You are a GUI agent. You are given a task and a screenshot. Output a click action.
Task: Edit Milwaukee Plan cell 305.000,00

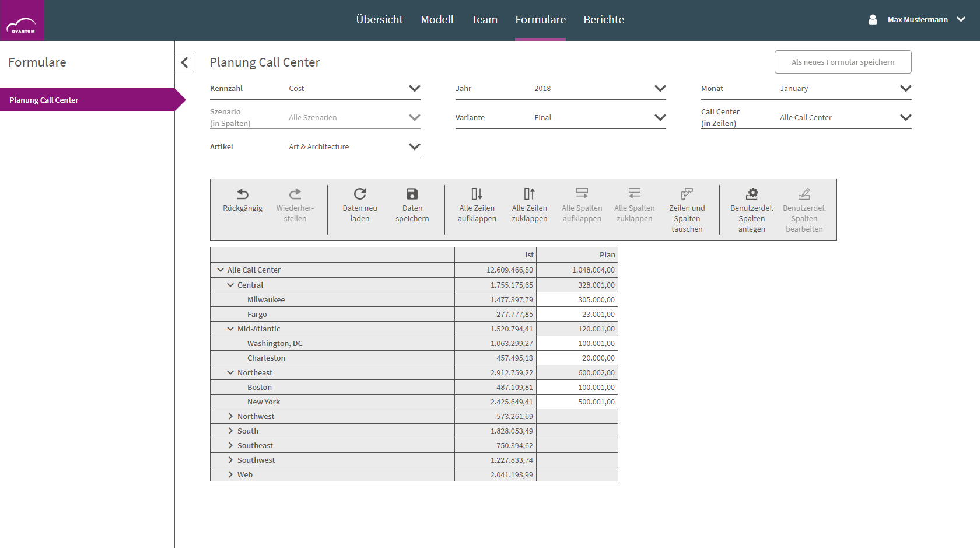(577, 299)
